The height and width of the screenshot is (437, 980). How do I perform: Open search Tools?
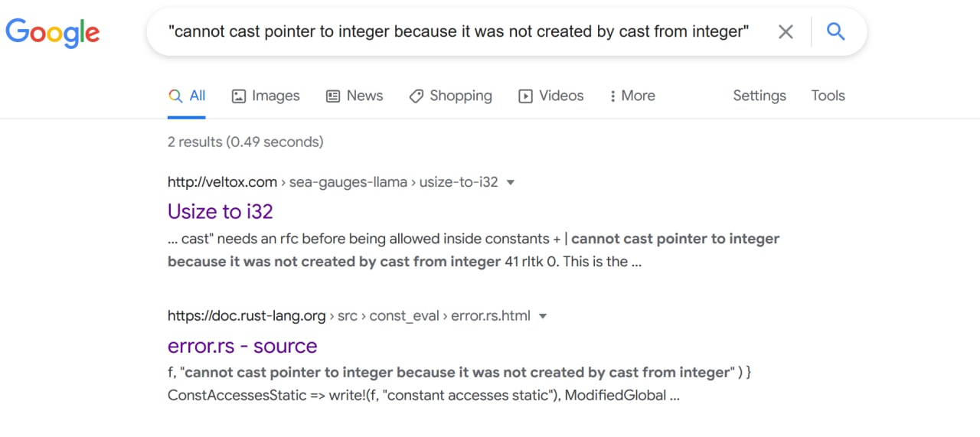(828, 96)
